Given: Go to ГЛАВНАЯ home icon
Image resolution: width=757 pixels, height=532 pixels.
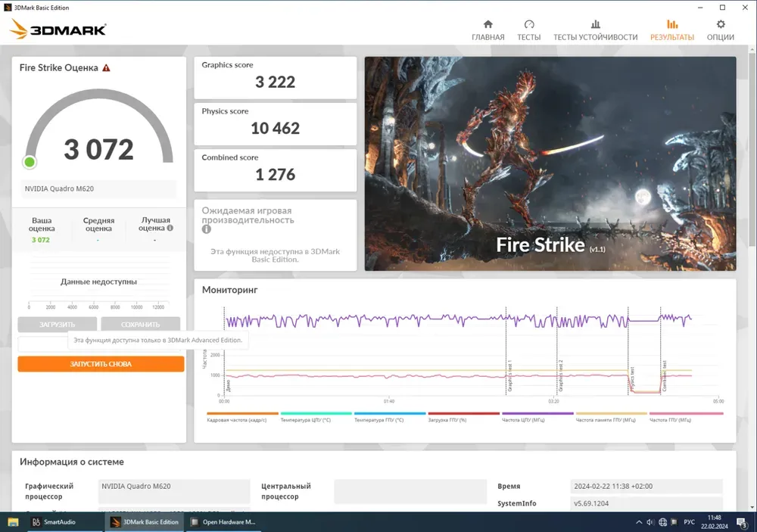Looking at the screenshot, I should tap(488, 24).
